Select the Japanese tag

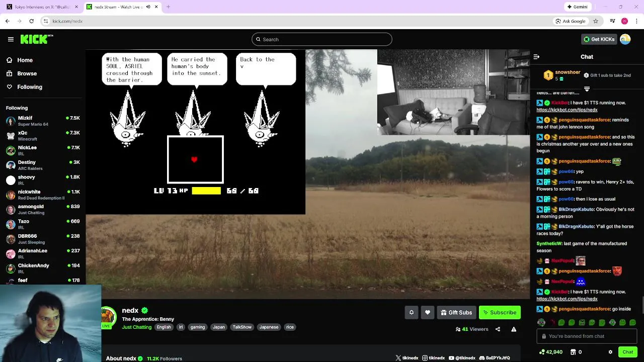point(269,327)
